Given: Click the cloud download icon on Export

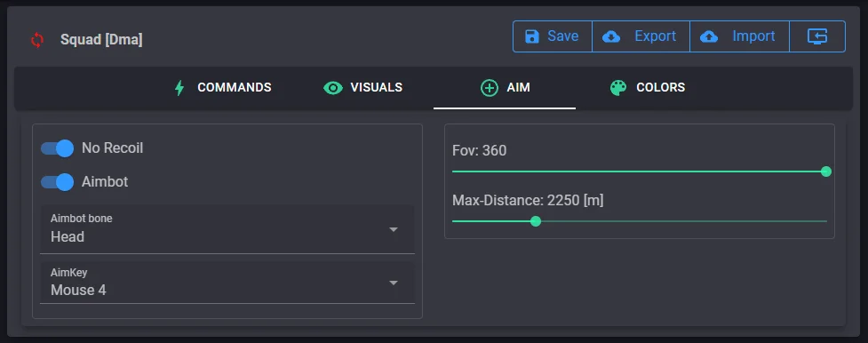Looking at the screenshot, I should coord(610,36).
